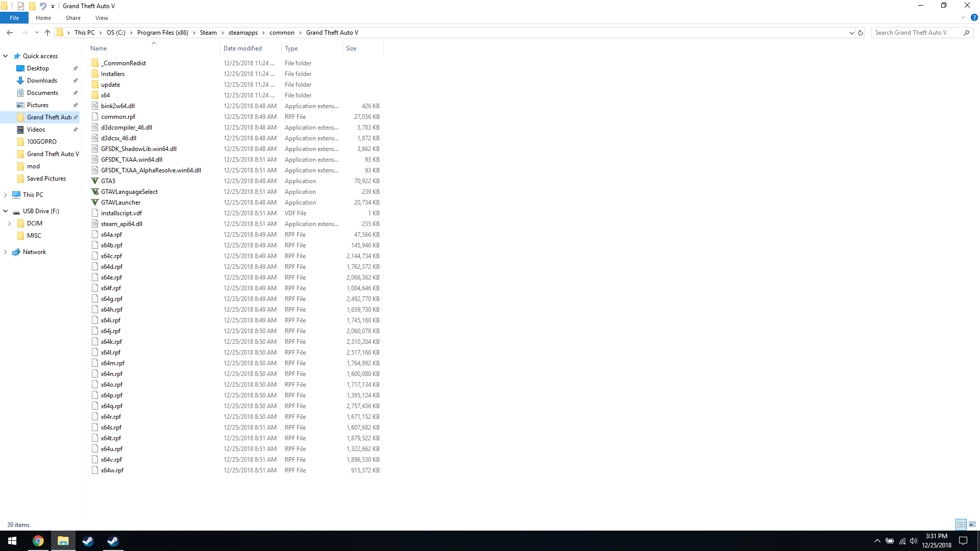Click the steamapps breadcrumb segment

pos(243,33)
